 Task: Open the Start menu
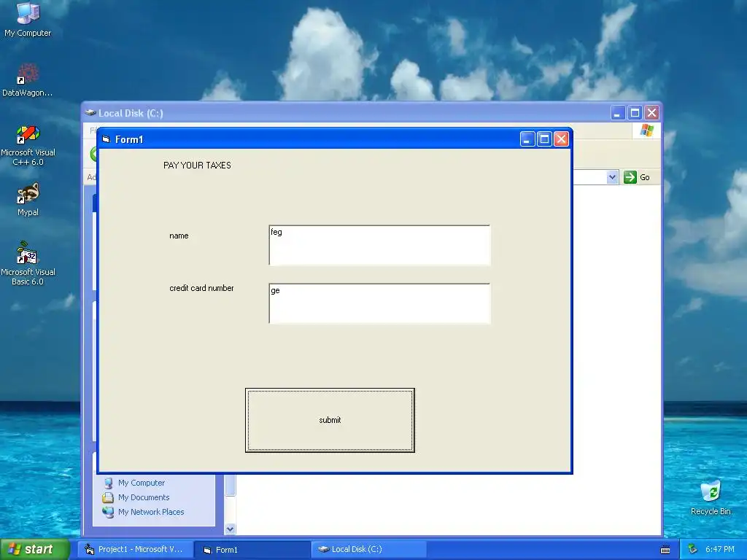tap(34, 550)
